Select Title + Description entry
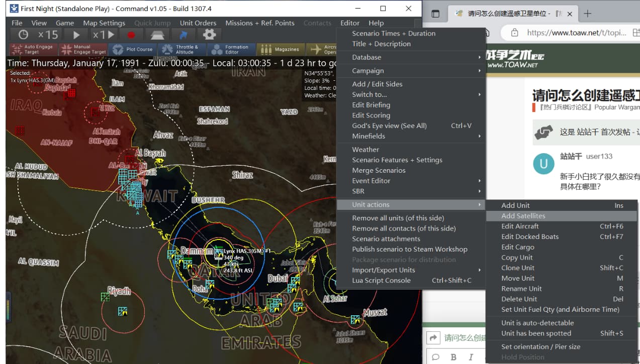Viewport: 640px width, 364px height. pyautogui.click(x=411, y=44)
